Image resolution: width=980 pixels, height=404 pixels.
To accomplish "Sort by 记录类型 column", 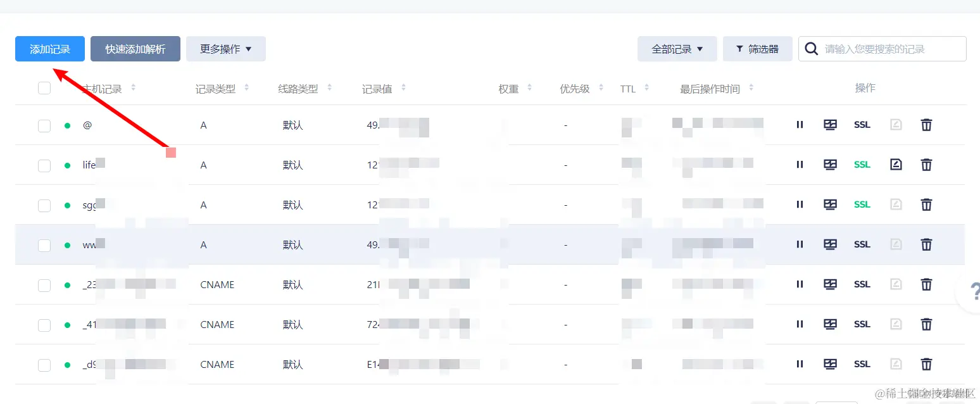I will click(x=246, y=88).
